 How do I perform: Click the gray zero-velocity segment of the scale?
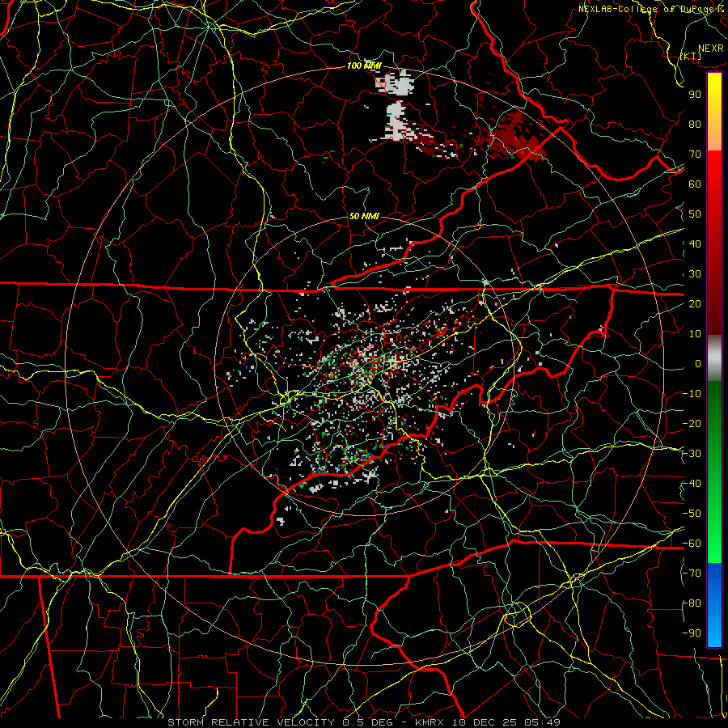point(714,358)
